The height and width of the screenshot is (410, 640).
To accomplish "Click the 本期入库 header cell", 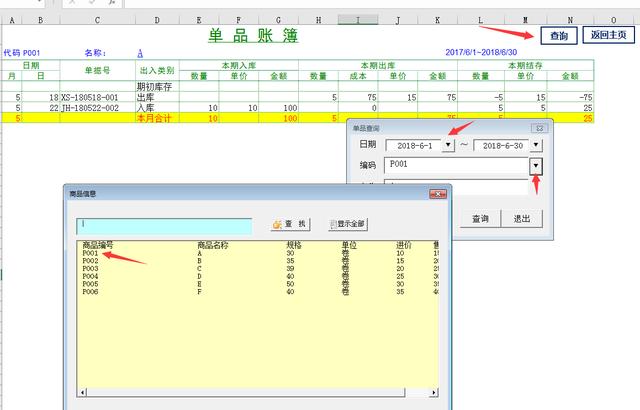I will click(x=239, y=65).
